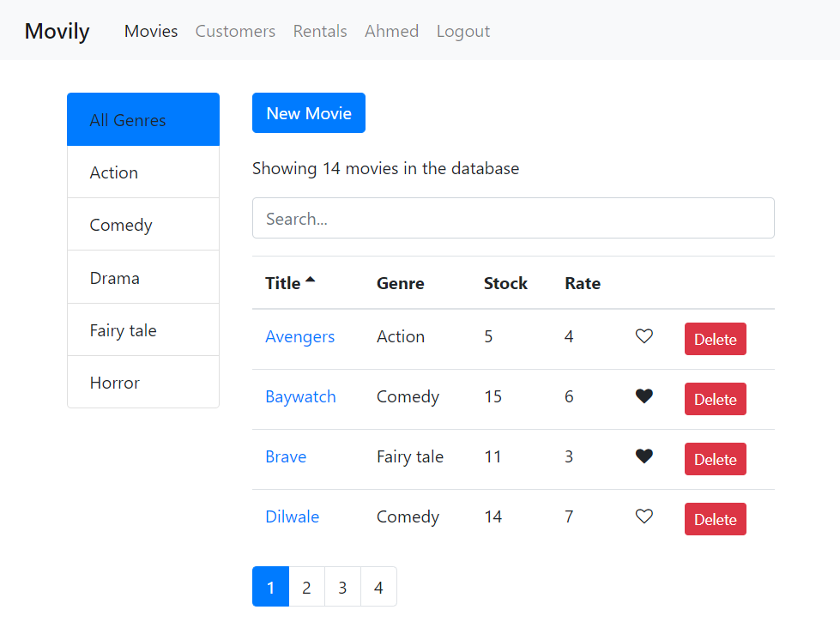
Task: Delete the Baywatch movie
Action: [716, 399]
